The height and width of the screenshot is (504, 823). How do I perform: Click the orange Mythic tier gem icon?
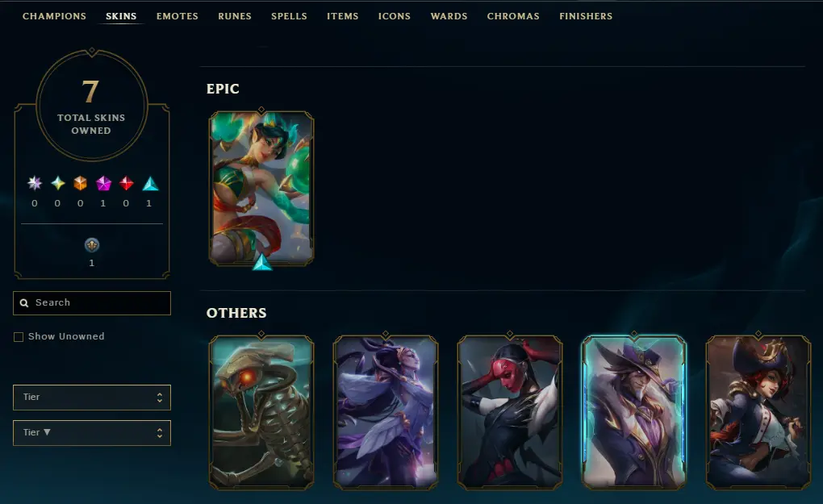(81, 183)
